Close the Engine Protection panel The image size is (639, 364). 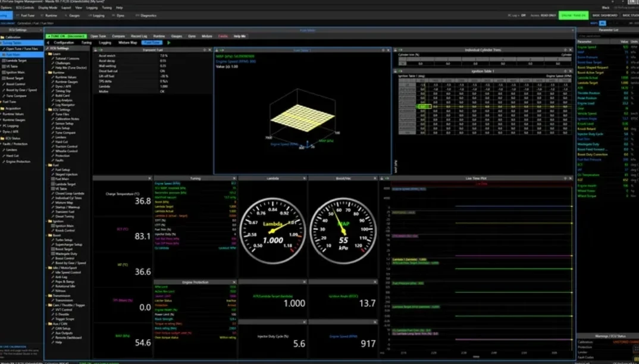pos(234,282)
